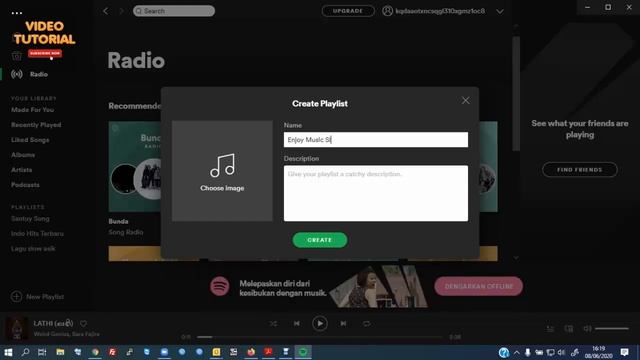
Task: Click the LATHI song title
Action: click(x=53, y=324)
